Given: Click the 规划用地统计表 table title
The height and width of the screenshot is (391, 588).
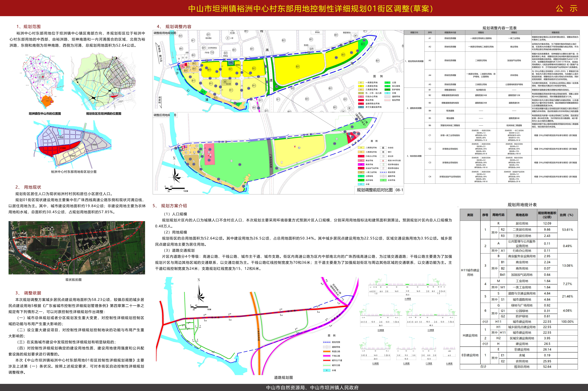Looking at the screenshot, I should pos(522,205).
